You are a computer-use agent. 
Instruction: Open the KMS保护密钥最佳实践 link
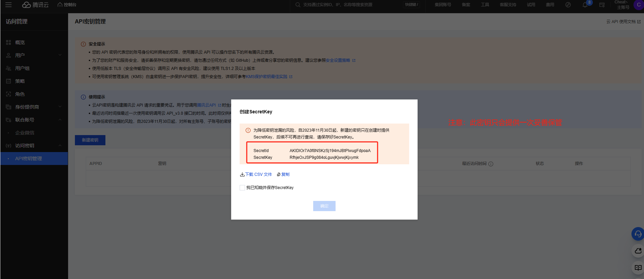pos(266,77)
